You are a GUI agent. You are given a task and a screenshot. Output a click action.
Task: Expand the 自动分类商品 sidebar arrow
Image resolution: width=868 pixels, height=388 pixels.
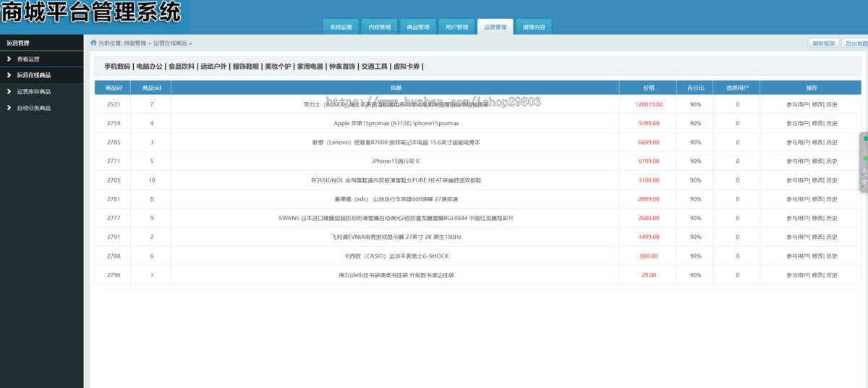(9, 108)
